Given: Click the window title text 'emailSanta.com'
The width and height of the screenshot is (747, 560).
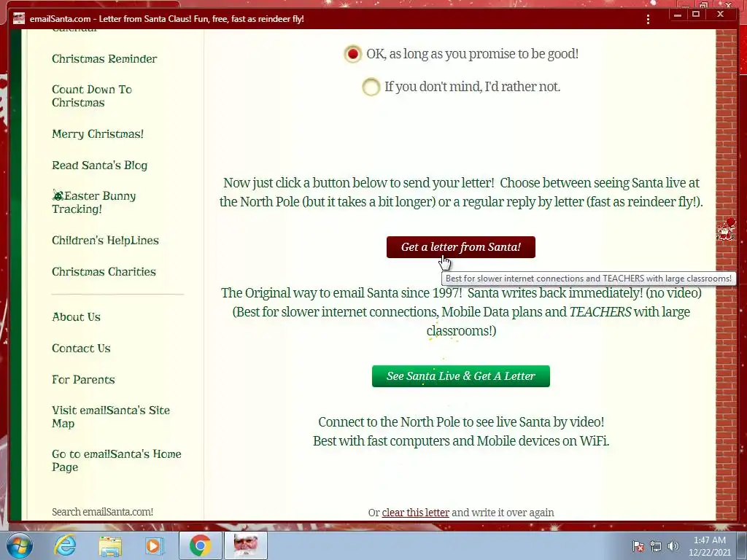Looking at the screenshot, I should [60, 19].
